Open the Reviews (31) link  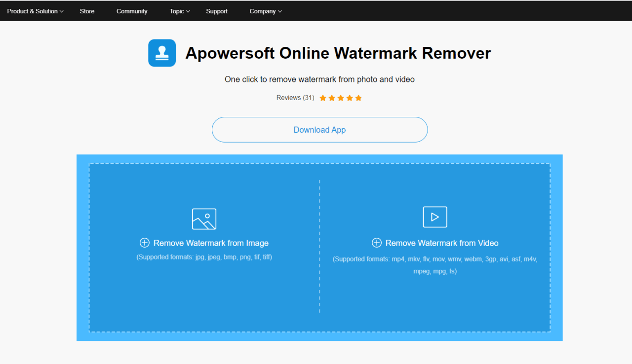coord(295,98)
